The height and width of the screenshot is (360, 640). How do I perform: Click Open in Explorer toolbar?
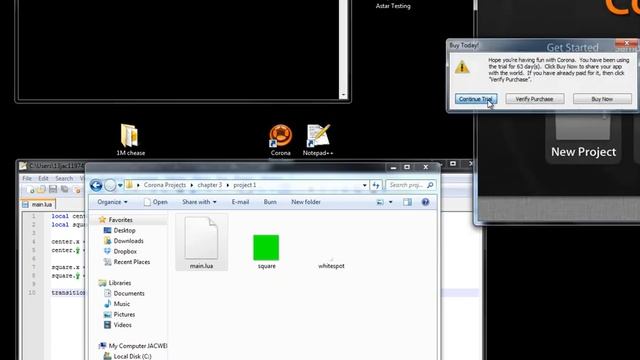[156, 202]
